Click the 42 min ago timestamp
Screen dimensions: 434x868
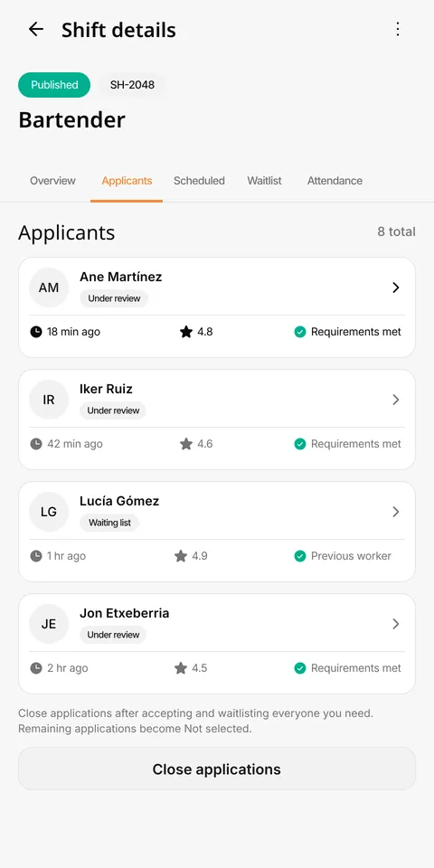[x=75, y=444]
